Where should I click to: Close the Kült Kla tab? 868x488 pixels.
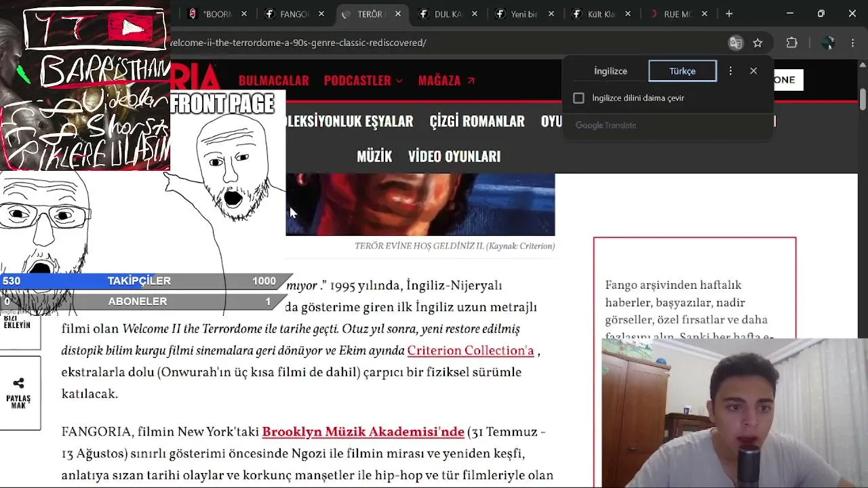pos(628,14)
